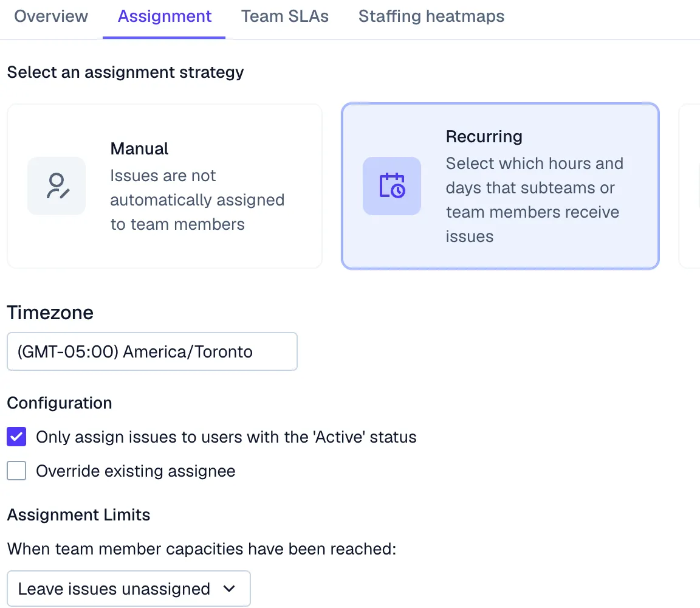This screenshot has height=608, width=700.
Task: Click the checkmark in the Active status checkbox
Action: (16, 437)
